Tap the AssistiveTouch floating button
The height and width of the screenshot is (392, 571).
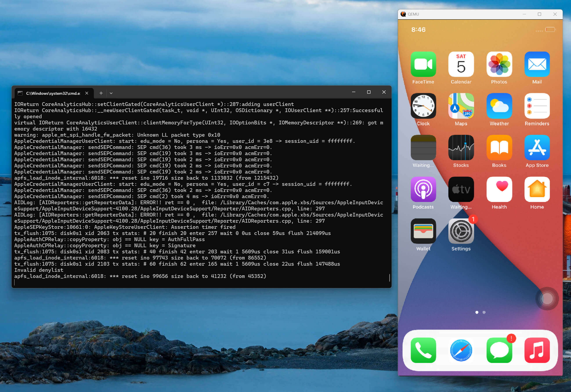coord(547,299)
